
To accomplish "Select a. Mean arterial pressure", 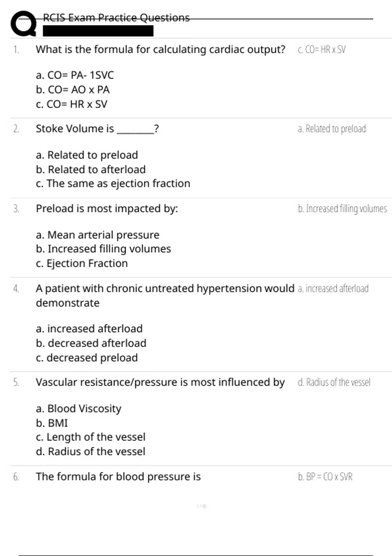I will (x=98, y=235).
